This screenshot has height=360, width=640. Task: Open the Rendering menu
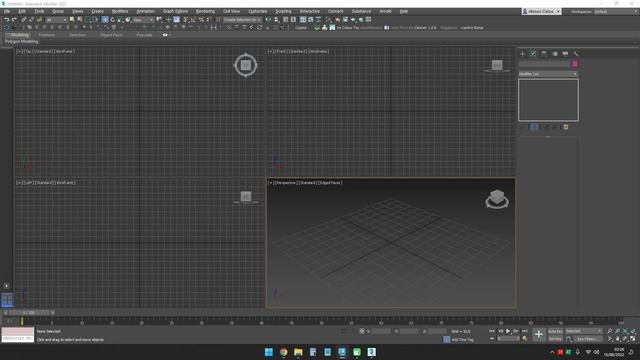205,11
